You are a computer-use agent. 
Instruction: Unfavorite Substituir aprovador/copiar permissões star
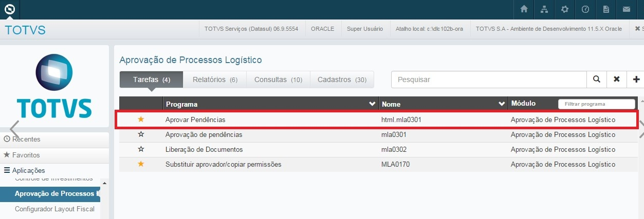click(141, 164)
